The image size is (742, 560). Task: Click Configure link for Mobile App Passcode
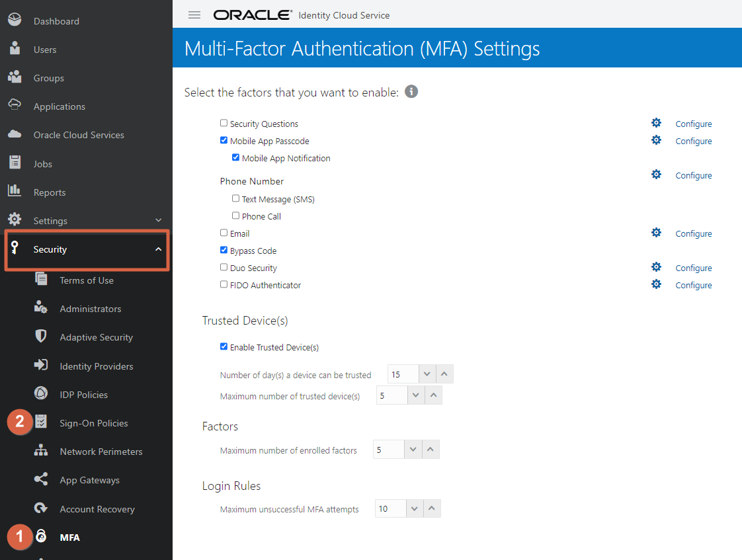click(693, 141)
